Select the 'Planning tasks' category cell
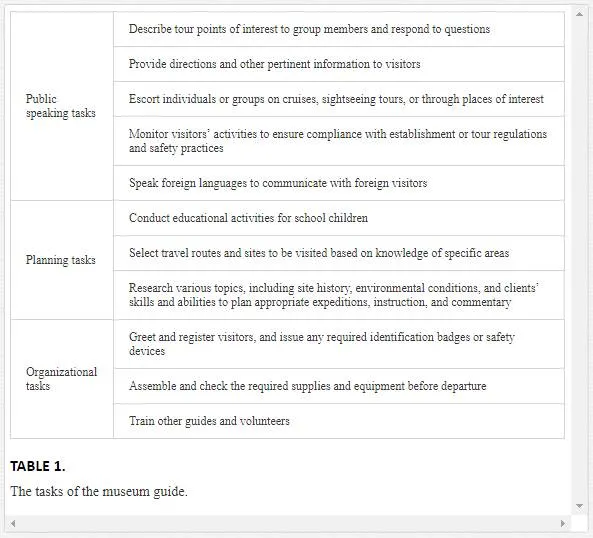The width and height of the screenshot is (593, 538). [62, 260]
